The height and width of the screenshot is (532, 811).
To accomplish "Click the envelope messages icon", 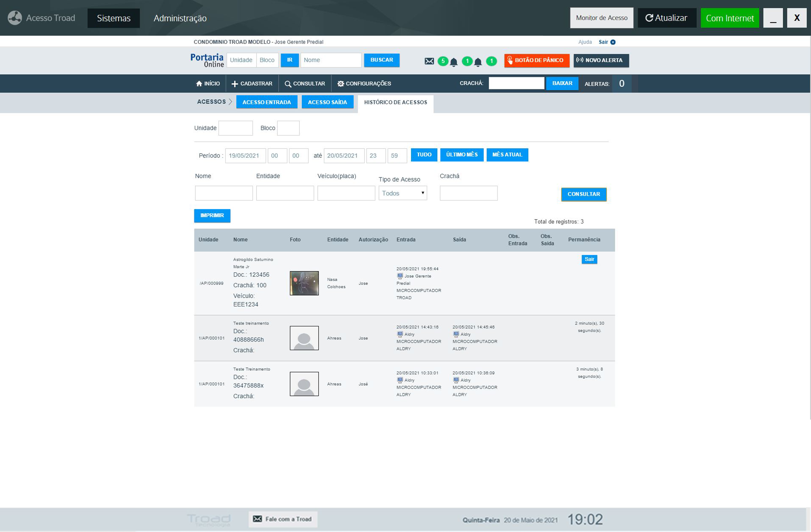I will pos(429,61).
